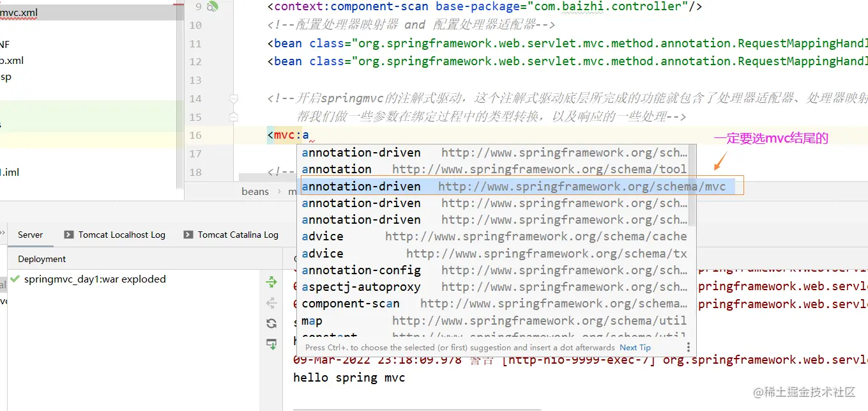Viewport: 868px width, 411px height.
Task: Click the Spring bean gutter icon on line 9
Action: pyautogui.click(x=213, y=6)
